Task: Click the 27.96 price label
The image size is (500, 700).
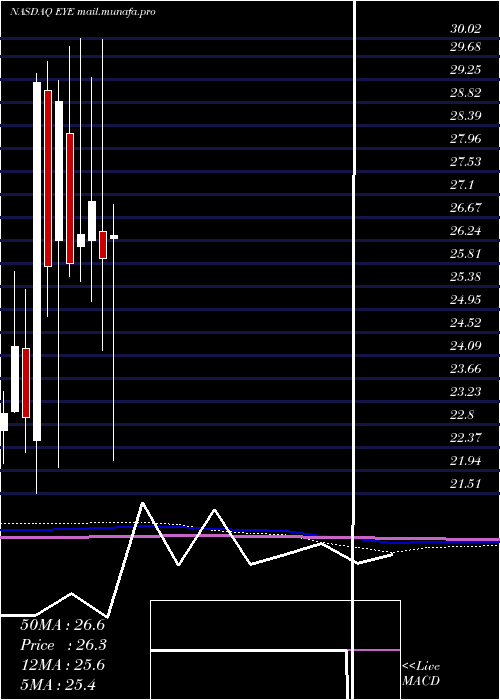Action: coord(466,138)
